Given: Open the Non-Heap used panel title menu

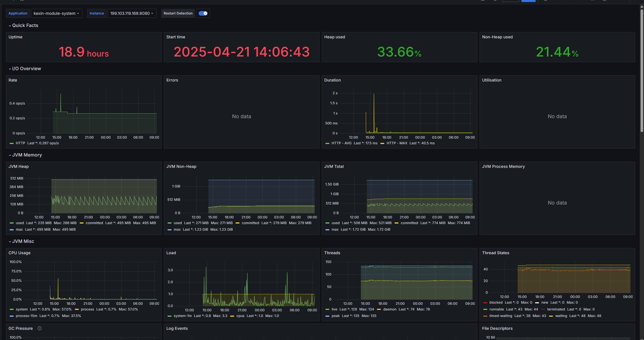Looking at the screenshot, I should click(497, 37).
